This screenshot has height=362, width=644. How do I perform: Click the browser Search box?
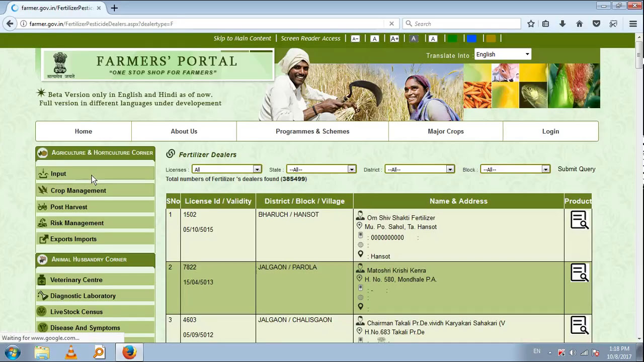(461, 24)
